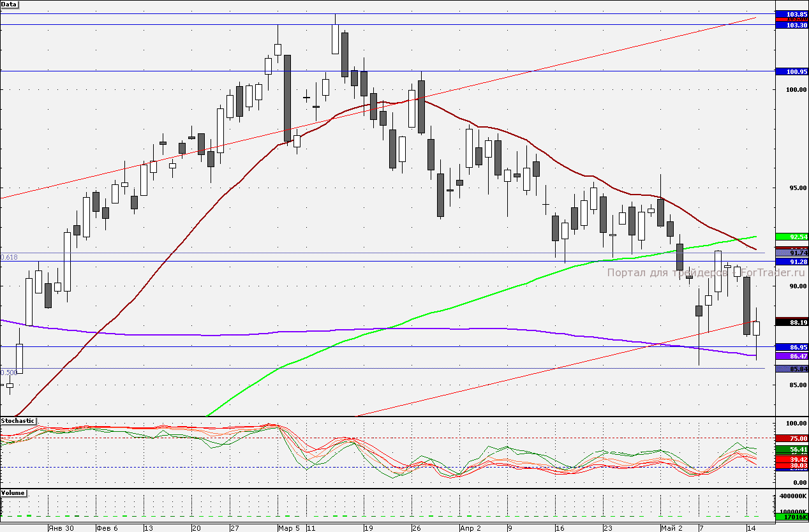Click the 7 date label on time axis
809x532 pixels.
701,528
